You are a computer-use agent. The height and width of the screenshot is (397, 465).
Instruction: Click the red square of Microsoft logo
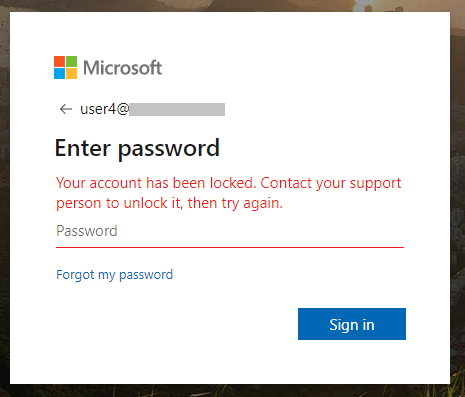pyautogui.click(x=59, y=61)
